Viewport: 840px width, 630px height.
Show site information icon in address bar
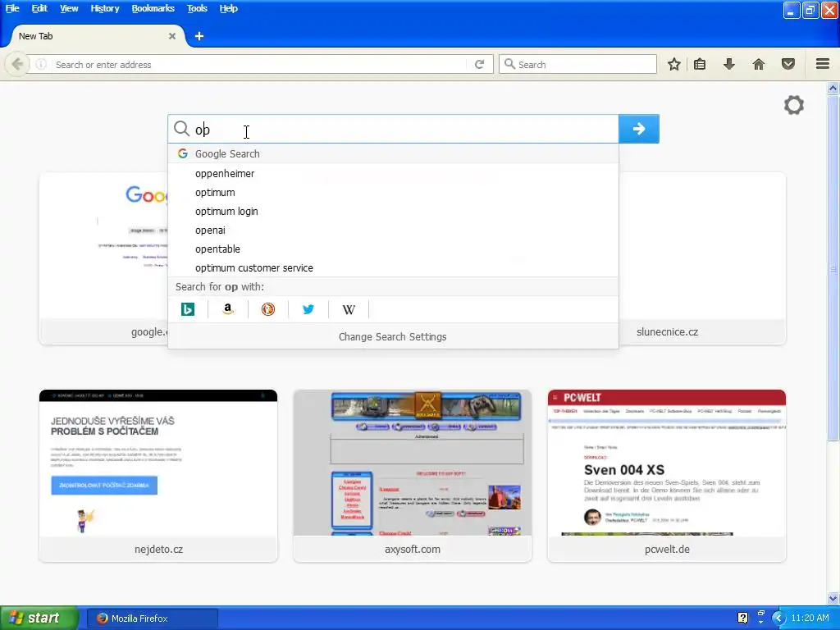[41, 64]
